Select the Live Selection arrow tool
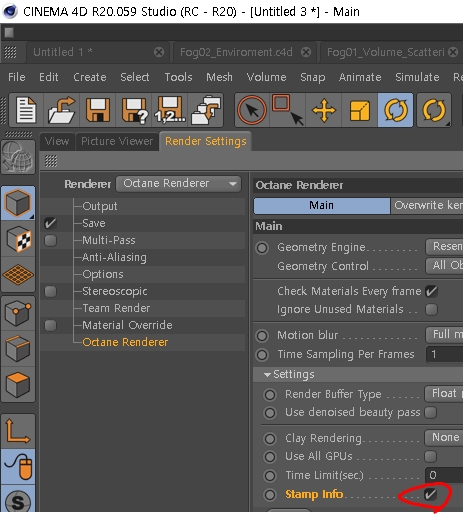Viewport: 463px width, 514px height. click(x=252, y=110)
